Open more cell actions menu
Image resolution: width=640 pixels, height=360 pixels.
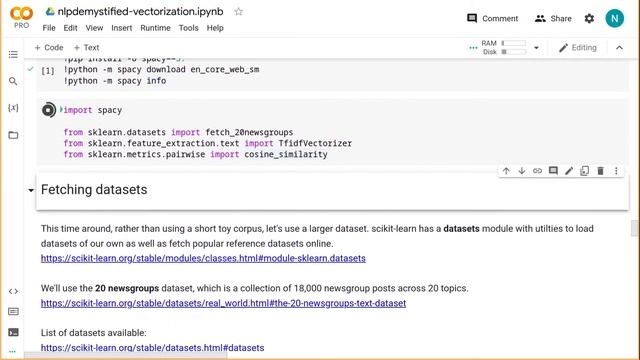click(x=616, y=171)
